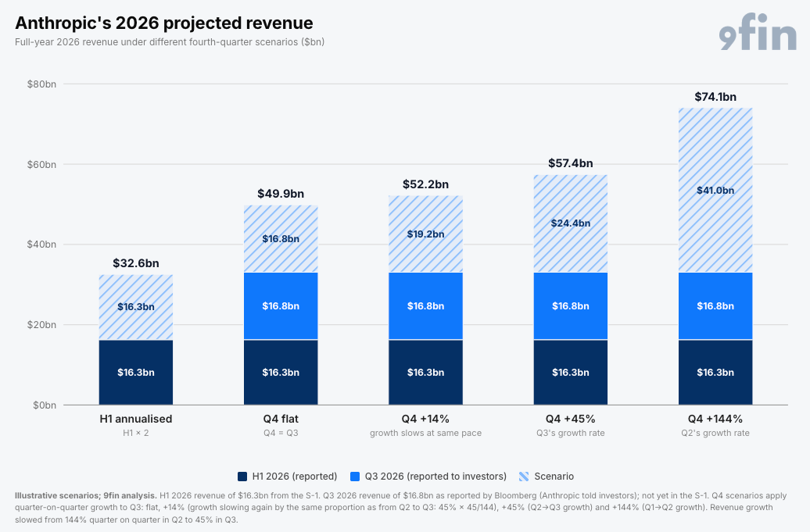Screen dimensions: 810x532
Task: Click the solid $16.8bn segment of Q4 +45% bar
Action: click(570, 306)
